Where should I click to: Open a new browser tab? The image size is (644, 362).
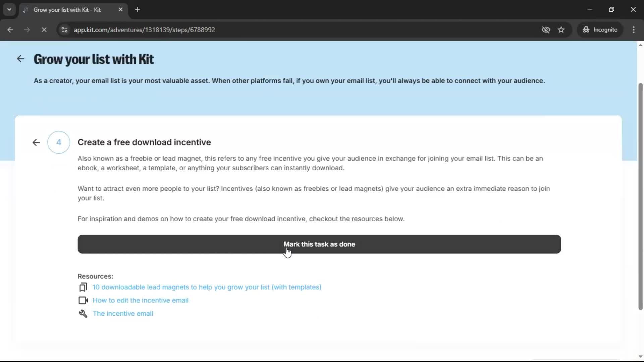[138, 9]
